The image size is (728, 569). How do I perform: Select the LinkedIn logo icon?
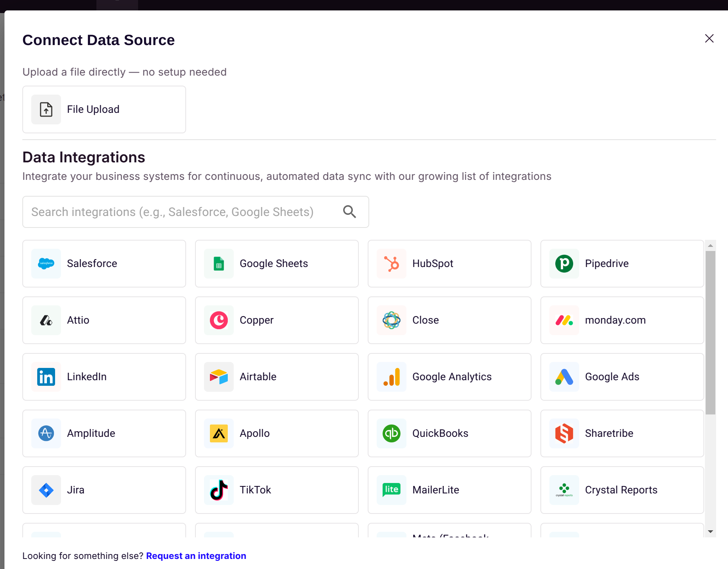(x=46, y=377)
